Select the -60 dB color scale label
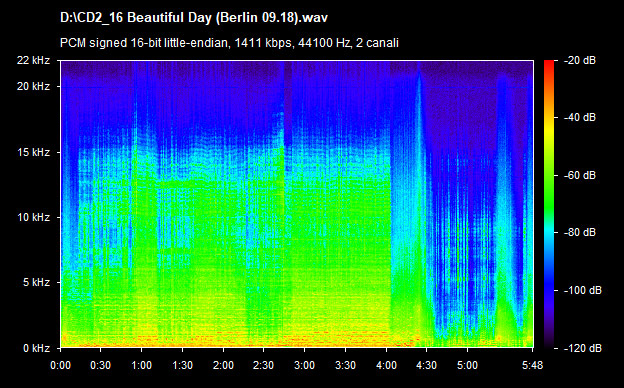Screen dimensions: 624x388 pos(580,175)
